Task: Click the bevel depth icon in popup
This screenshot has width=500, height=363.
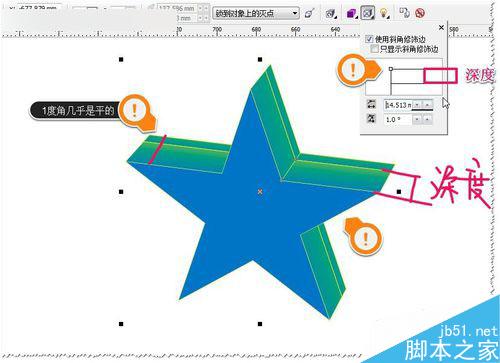Action: point(371,104)
